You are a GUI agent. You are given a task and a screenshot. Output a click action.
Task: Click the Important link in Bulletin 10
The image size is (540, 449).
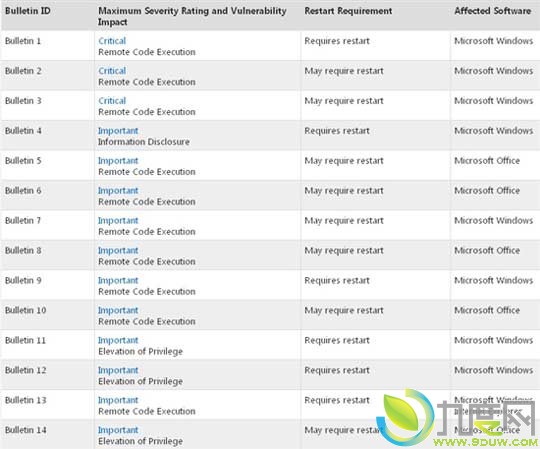[x=118, y=311]
